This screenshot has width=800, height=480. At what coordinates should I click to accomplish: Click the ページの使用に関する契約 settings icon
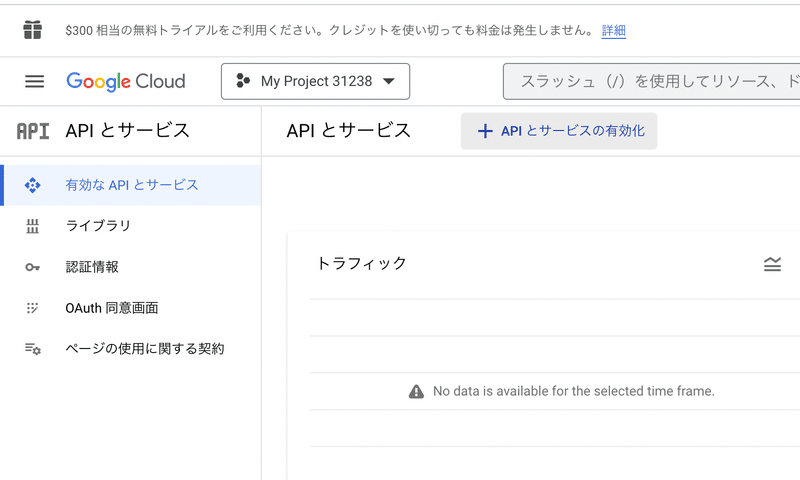(32, 349)
